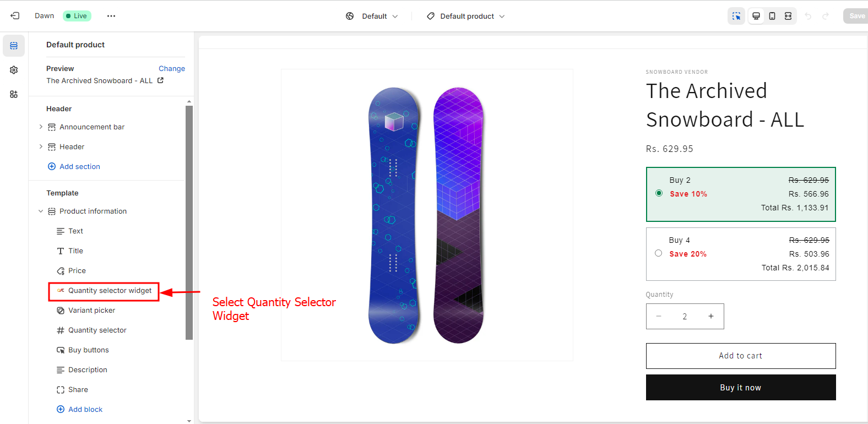868x424 pixels.
Task: Select the Buy 4 Save 20% radio option
Action: (658, 253)
